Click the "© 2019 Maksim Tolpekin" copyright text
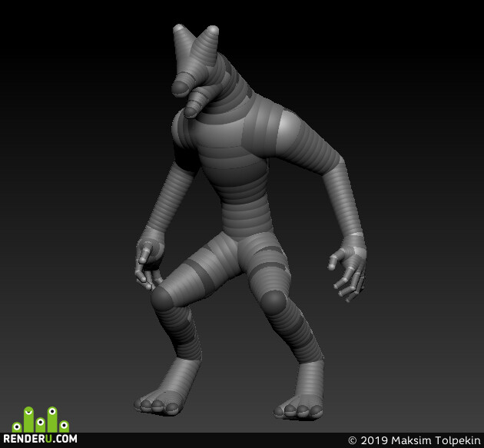This screenshot has width=484, height=448. [414, 440]
